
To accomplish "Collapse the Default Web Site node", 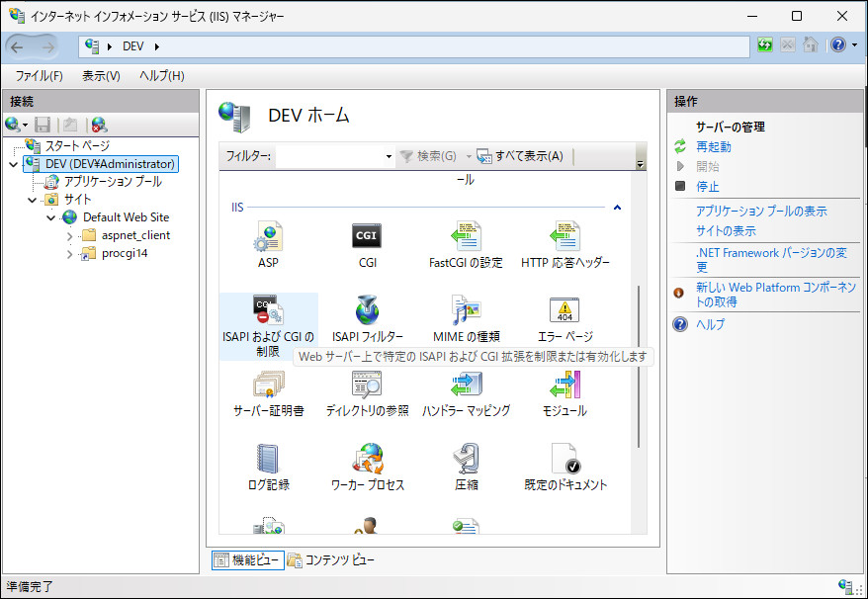I will pos(51,217).
